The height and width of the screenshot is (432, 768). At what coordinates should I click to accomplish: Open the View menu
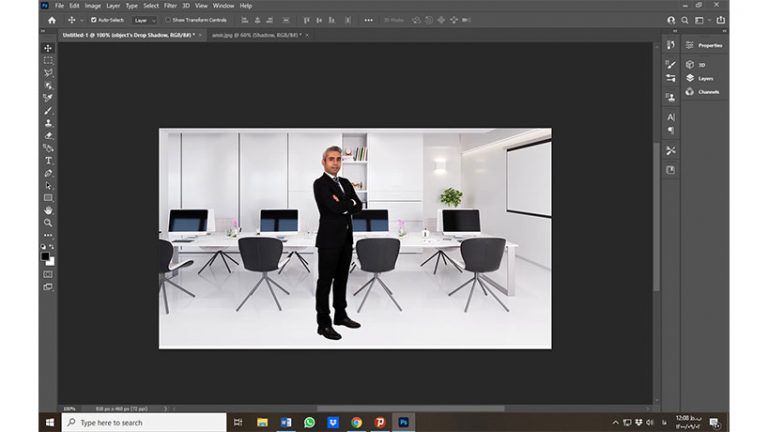201,6
